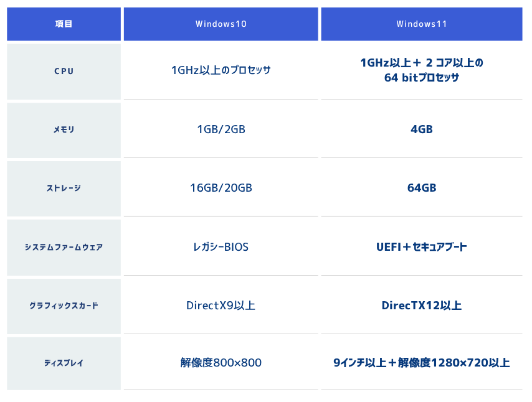Click the DirectX9以上 cell
This screenshot has width=532, height=402.
click(x=221, y=306)
